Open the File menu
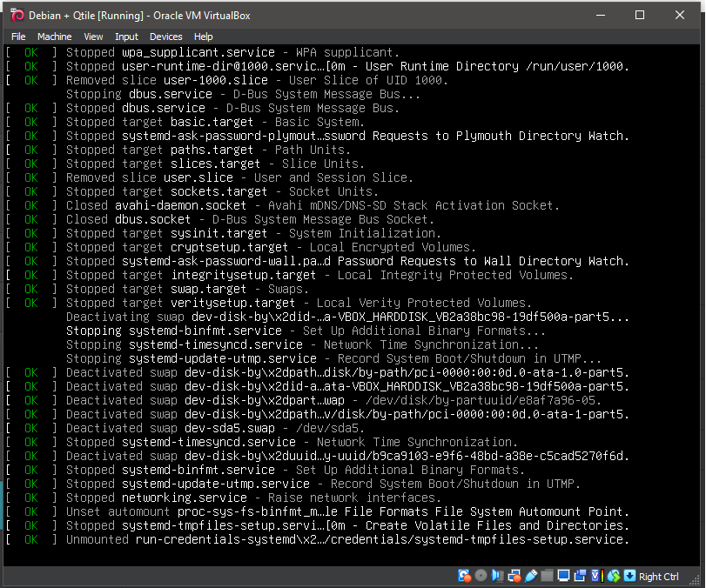706x588 pixels. point(18,37)
